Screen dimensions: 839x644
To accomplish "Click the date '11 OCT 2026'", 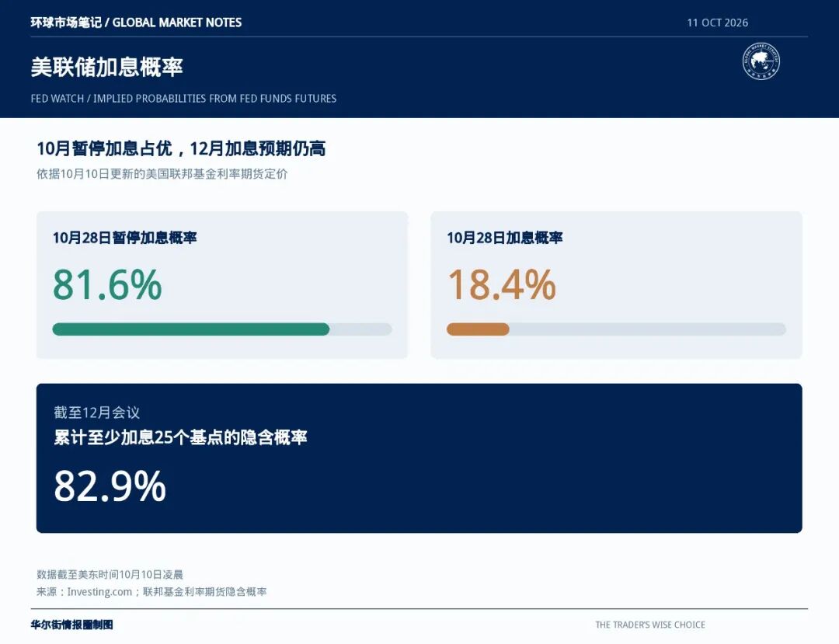I will 718,23.
